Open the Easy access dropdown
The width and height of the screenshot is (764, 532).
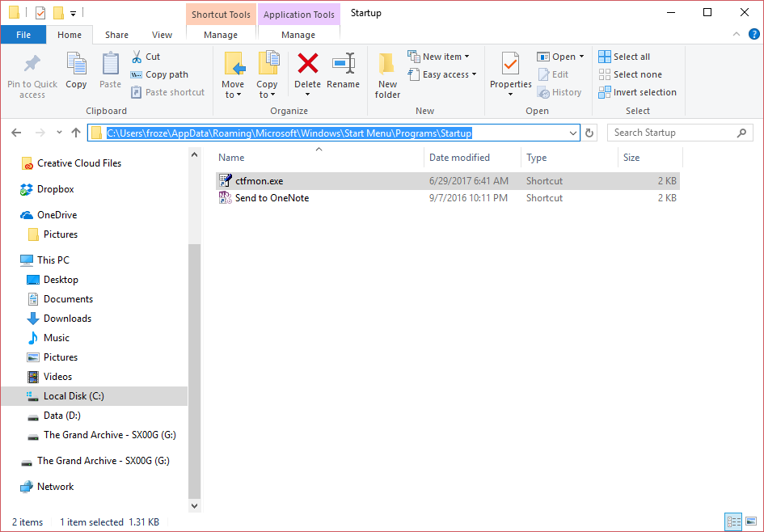pyautogui.click(x=442, y=74)
